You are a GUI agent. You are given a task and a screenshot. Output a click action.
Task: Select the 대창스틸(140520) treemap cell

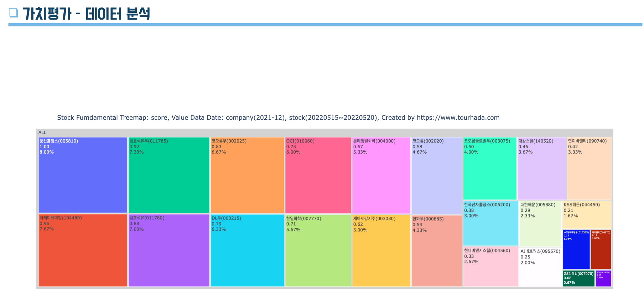tap(541, 168)
